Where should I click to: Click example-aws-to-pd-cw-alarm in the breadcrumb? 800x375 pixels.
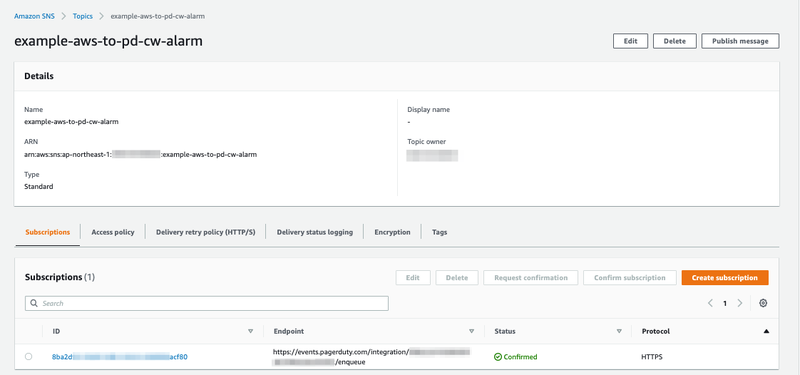point(158,16)
